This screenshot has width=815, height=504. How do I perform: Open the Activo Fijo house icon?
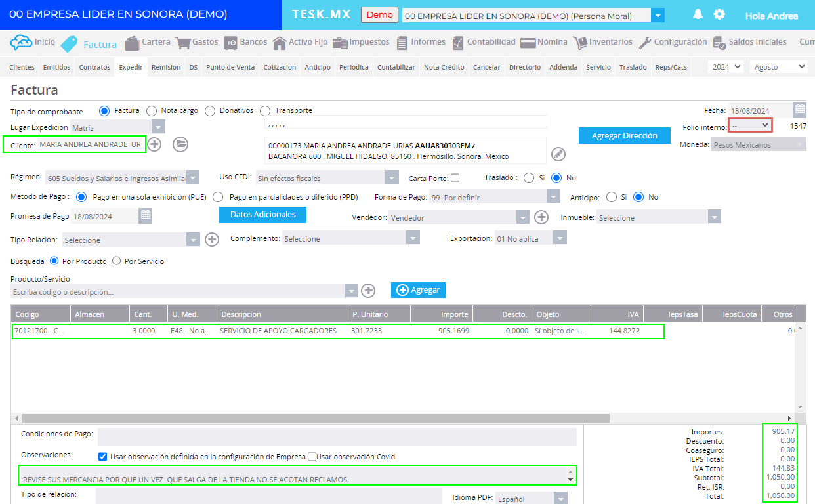coord(280,43)
